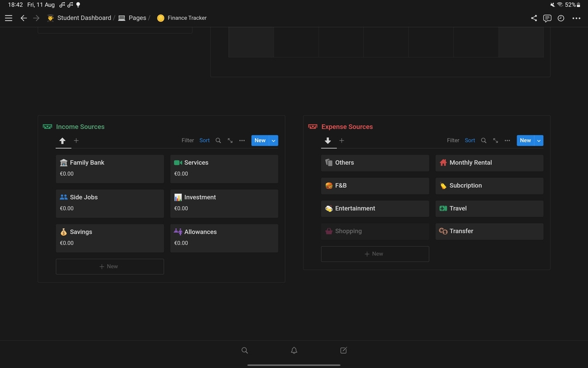Image resolution: width=588 pixels, height=368 pixels.
Task: Open the Side Jobs card
Action: pos(110,204)
